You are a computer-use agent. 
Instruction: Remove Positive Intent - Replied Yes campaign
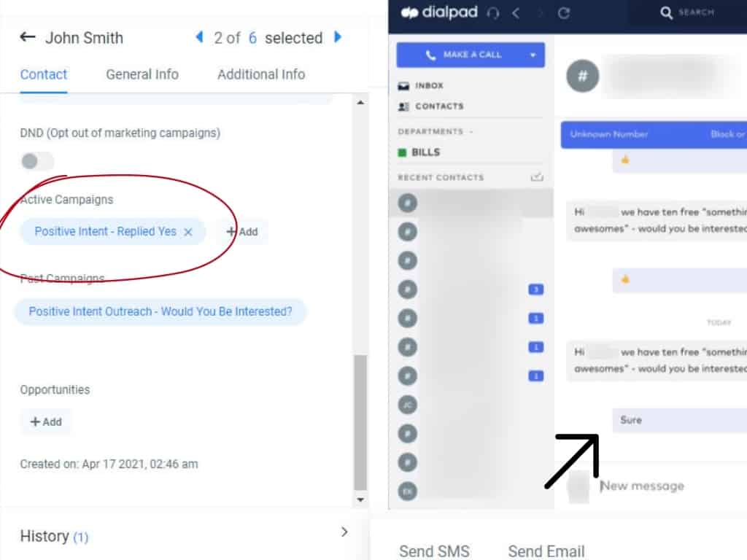[188, 232]
